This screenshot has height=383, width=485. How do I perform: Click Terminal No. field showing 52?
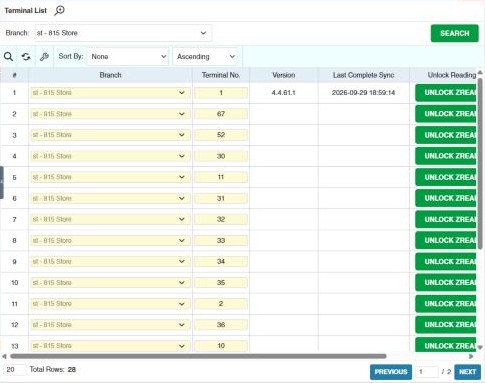[221, 135]
